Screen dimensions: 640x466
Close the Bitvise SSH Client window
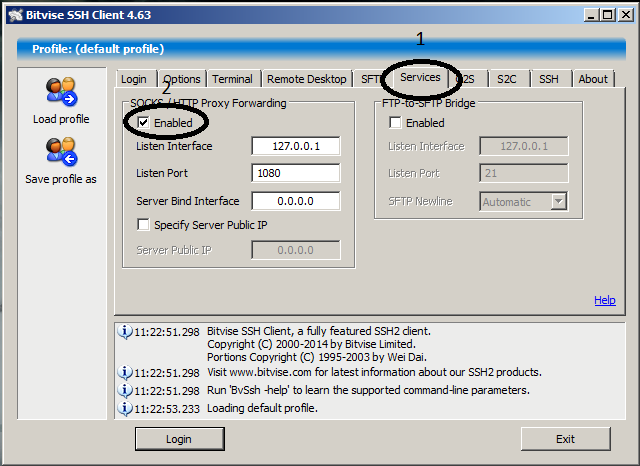(625, 15)
